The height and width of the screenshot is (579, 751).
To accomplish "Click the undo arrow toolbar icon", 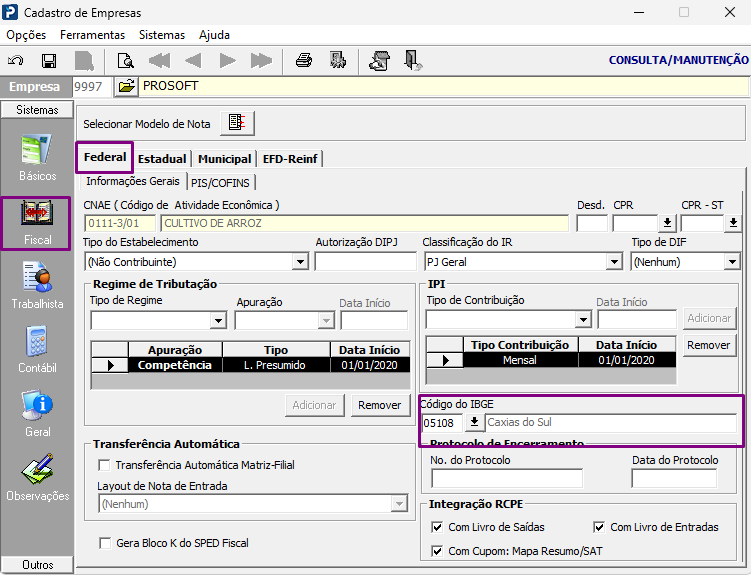I will tap(15, 60).
